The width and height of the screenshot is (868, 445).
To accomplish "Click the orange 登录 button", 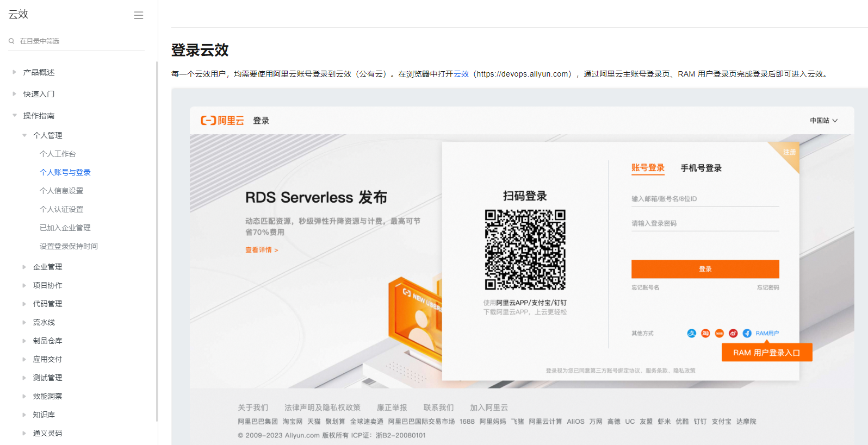I will pyautogui.click(x=705, y=269).
